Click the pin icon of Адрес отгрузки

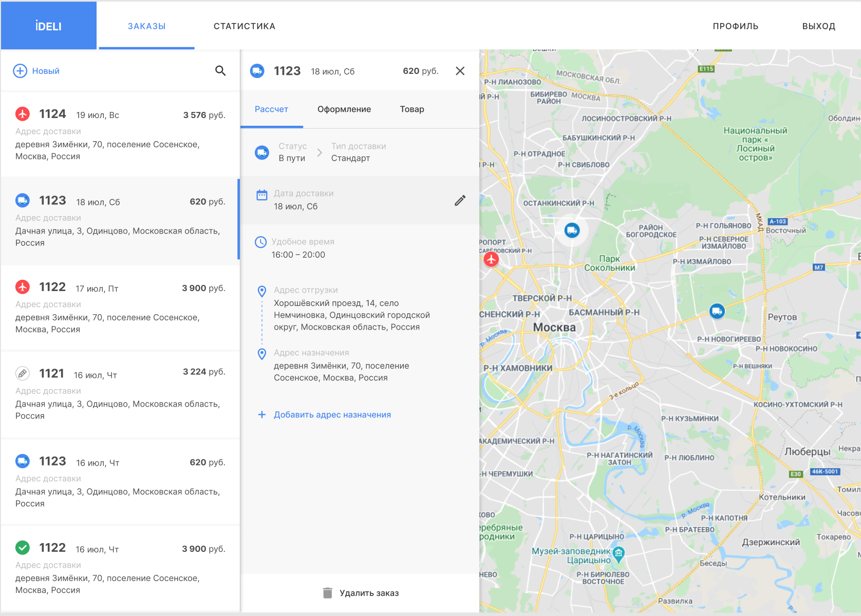(262, 292)
